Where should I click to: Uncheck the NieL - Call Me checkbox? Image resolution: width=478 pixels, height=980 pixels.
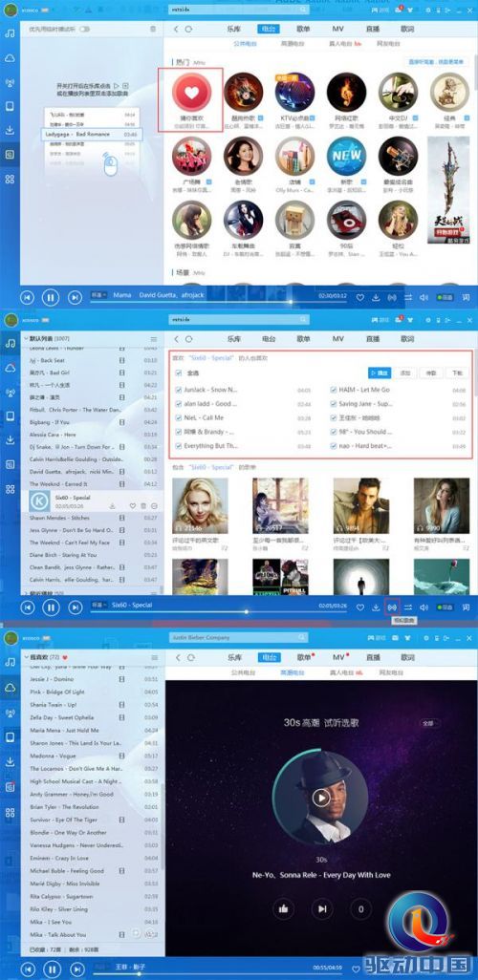(x=180, y=417)
